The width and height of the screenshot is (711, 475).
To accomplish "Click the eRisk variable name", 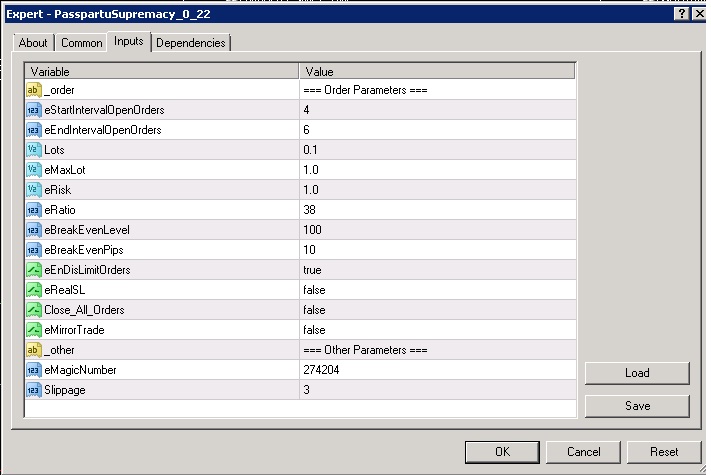I will pyautogui.click(x=58, y=190).
